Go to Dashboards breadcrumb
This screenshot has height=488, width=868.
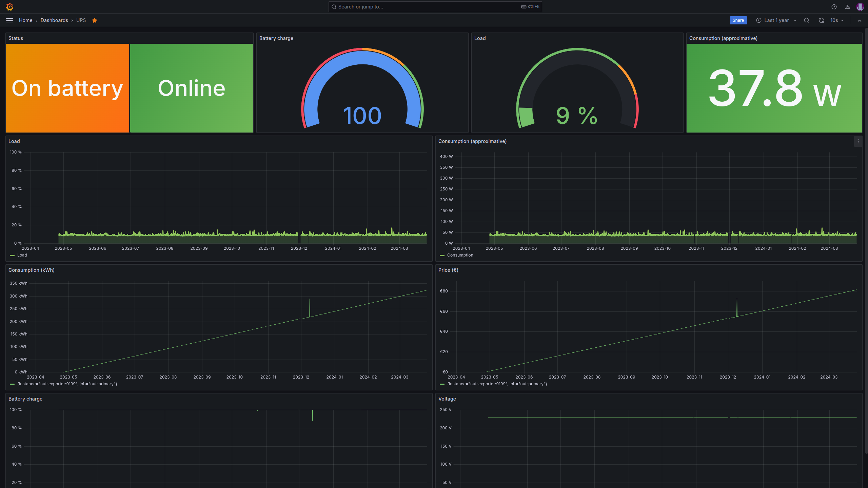pos(54,20)
